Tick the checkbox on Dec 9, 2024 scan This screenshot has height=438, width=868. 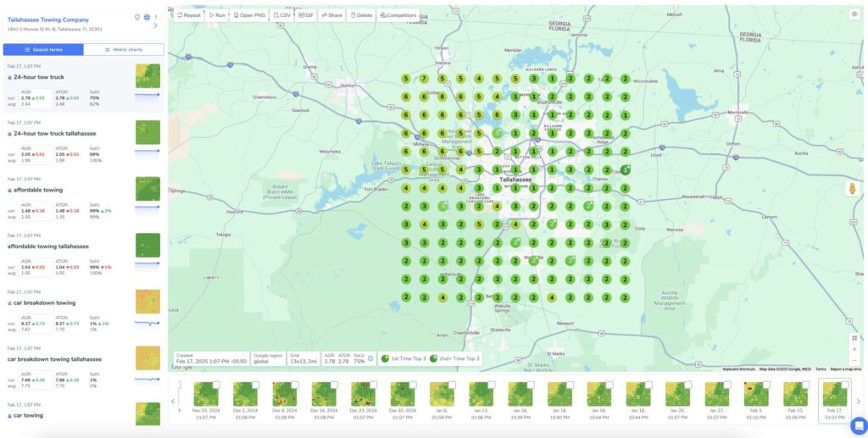point(295,385)
